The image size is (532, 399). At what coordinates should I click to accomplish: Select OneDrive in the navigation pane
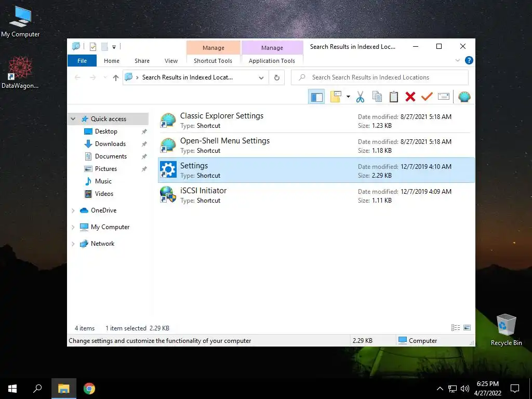pos(103,210)
